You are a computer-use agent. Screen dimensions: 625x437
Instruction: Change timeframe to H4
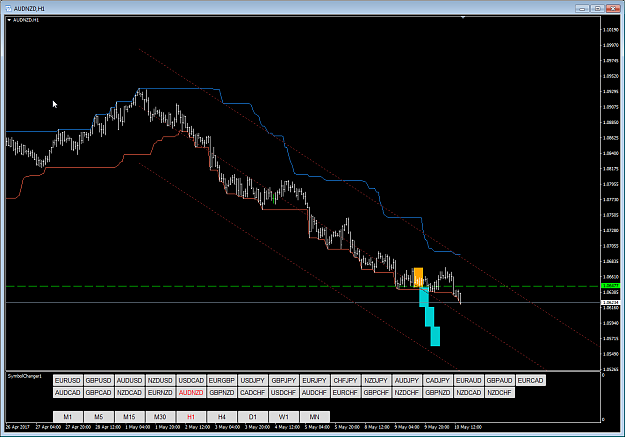tap(222, 417)
